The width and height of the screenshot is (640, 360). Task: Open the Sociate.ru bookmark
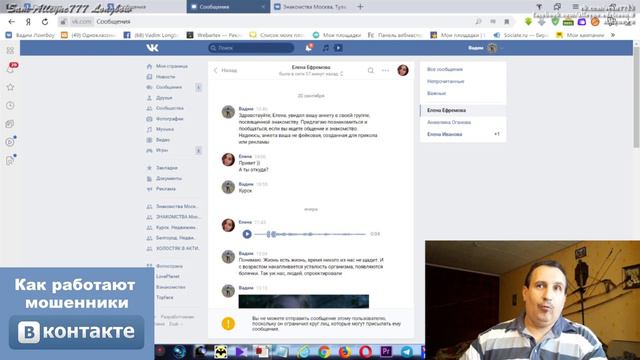click(520, 35)
